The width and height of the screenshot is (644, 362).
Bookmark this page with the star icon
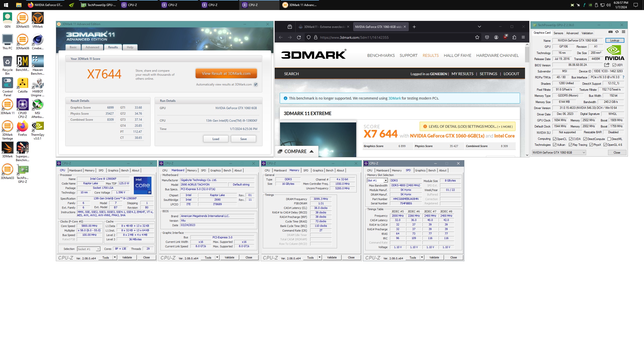click(x=477, y=37)
